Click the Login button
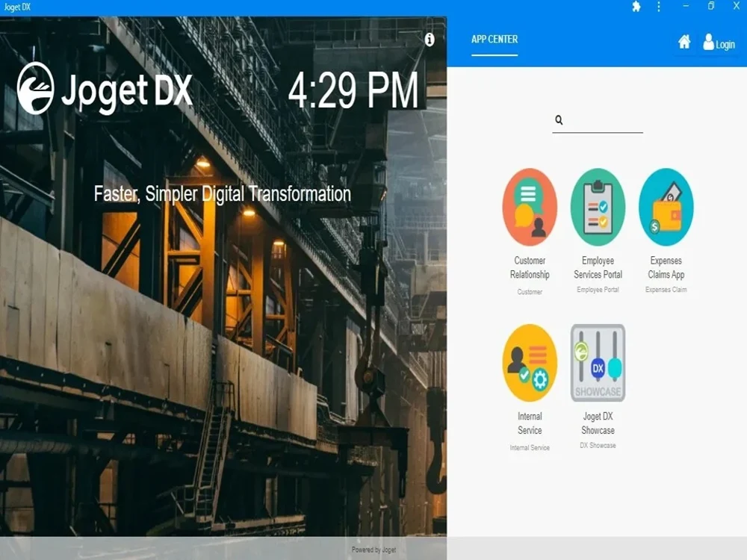Image resolution: width=747 pixels, height=560 pixels. coord(719,43)
